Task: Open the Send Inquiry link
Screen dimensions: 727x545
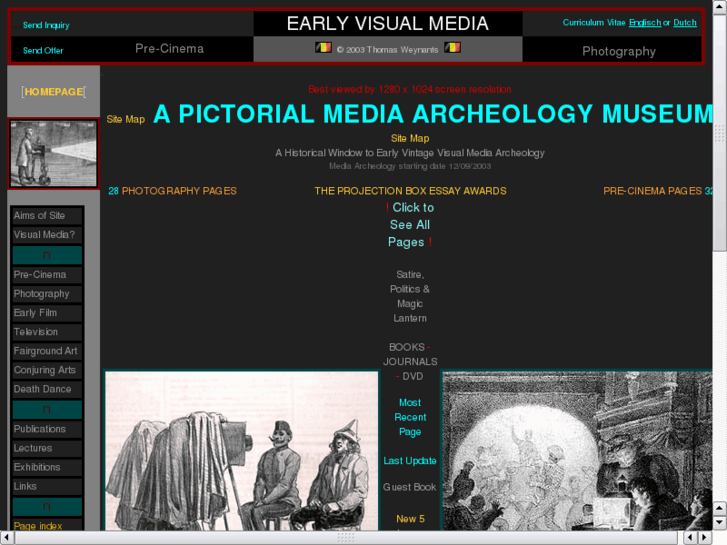Action: [46, 25]
